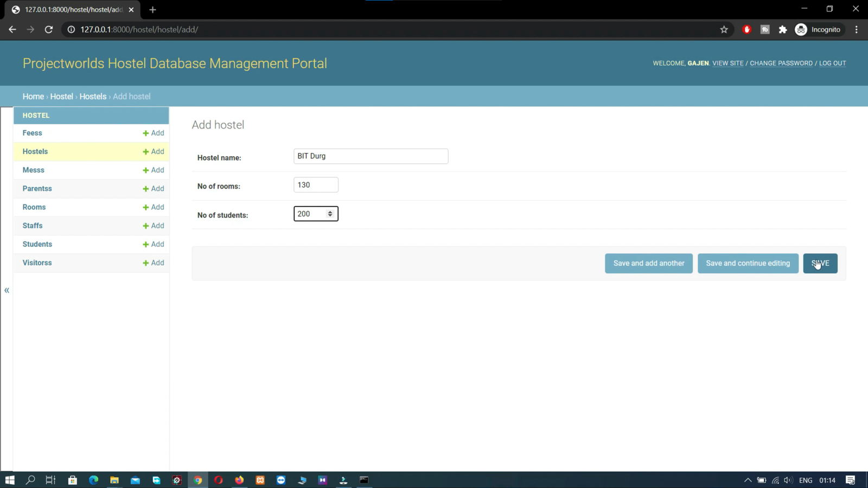Image resolution: width=868 pixels, height=488 pixels.
Task: Collapse the sidebar with the double chevron
Action: click(x=7, y=291)
